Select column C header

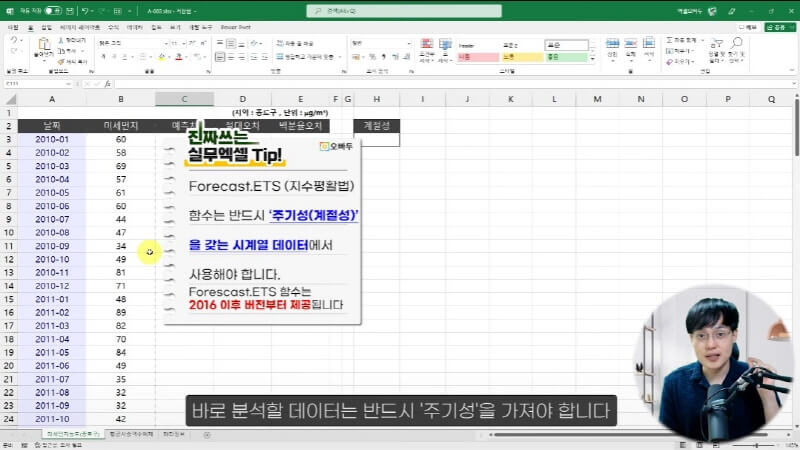pyautogui.click(x=184, y=99)
